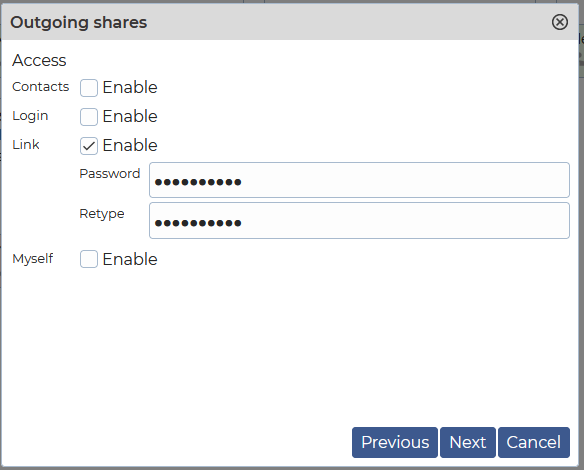Focus the Retype password field
The width and height of the screenshot is (584, 470).
359,220
